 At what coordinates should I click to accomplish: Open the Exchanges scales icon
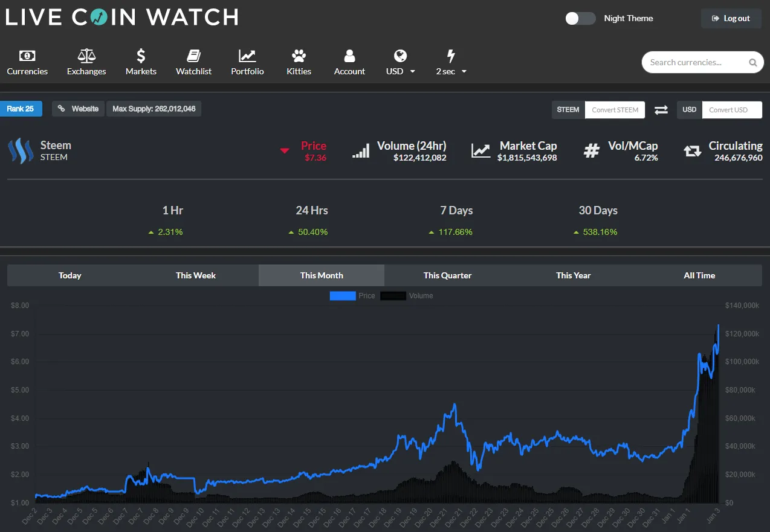click(86, 56)
